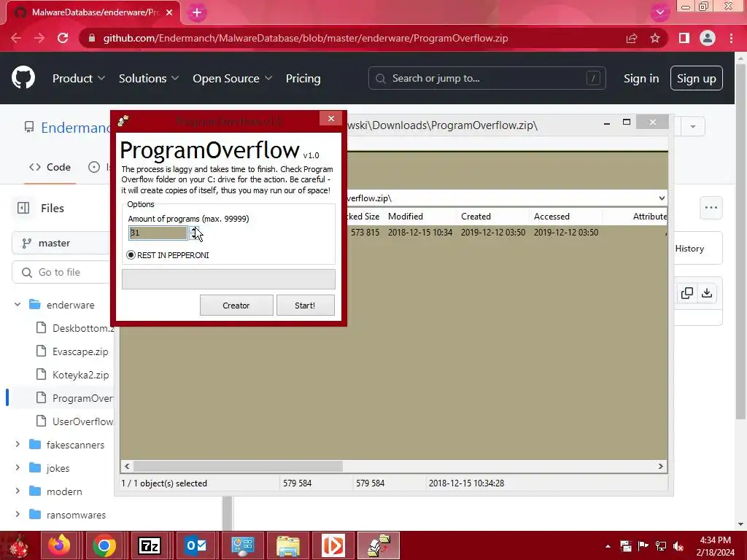Image resolution: width=747 pixels, height=560 pixels.
Task: Open Outlook from the taskbar
Action: 197,545
